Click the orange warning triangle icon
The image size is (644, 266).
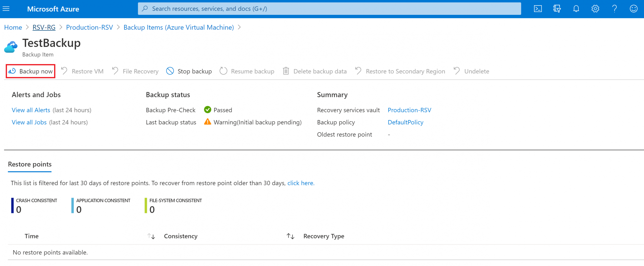pyautogui.click(x=208, y=122)
